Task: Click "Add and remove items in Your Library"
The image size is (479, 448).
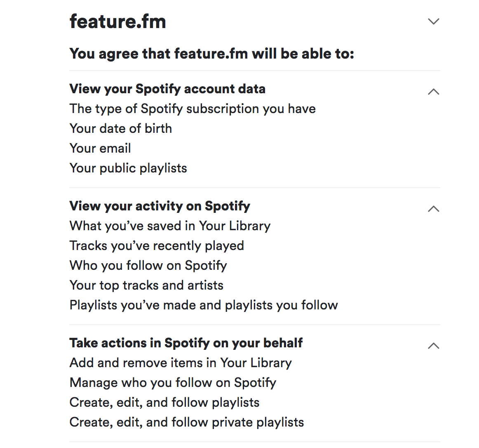Action: click(x=181, y=363)
